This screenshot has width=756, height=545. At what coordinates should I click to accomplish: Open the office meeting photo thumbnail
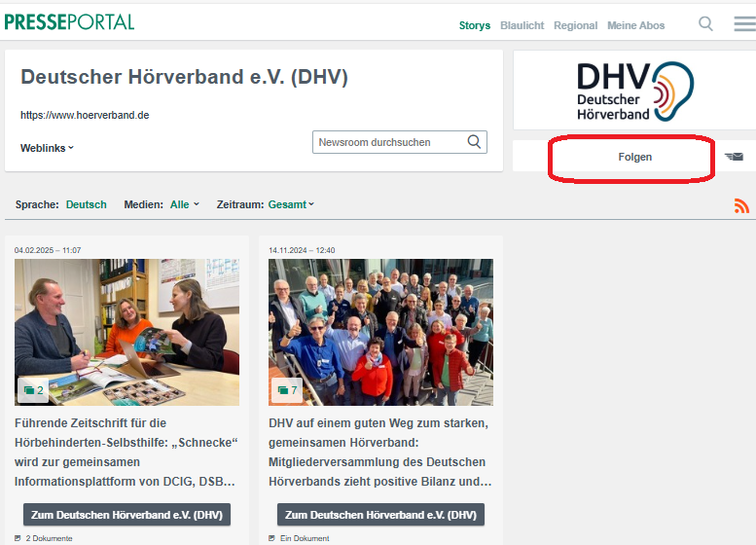[x=126, y=332]
